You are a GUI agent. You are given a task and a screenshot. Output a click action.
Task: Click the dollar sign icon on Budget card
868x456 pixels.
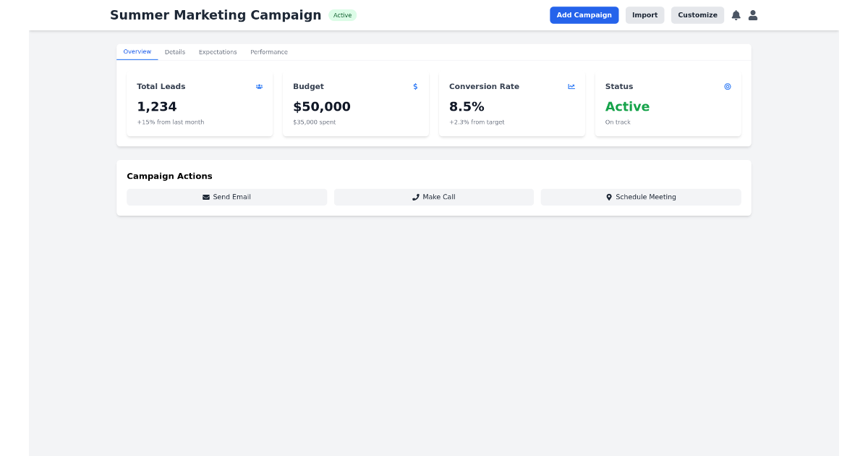coord(415,86)
